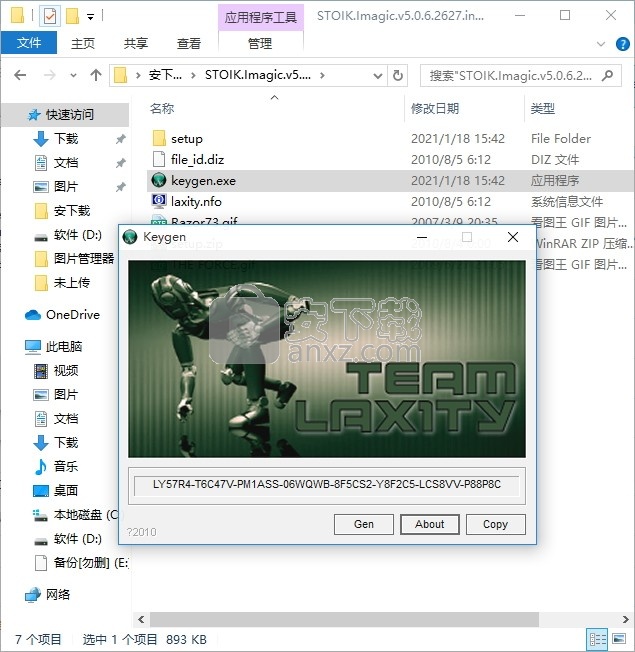Open the recent locations dropdown arrow
Screen dimensions: 635x652
tap(73, 76)
